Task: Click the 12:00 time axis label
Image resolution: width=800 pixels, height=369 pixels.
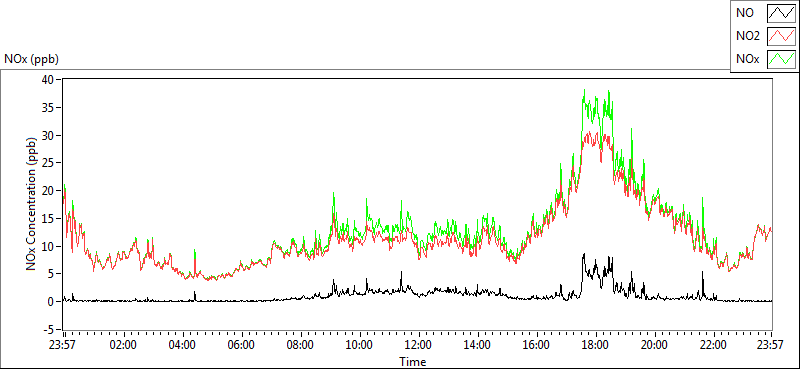Action: (x=418, y=345)
